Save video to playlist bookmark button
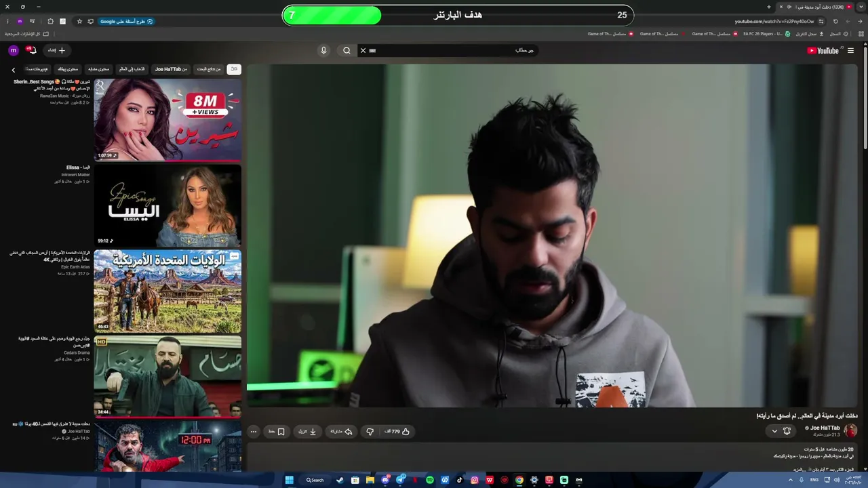This screenshot has width=868, height=488. [x=276, y=431]
